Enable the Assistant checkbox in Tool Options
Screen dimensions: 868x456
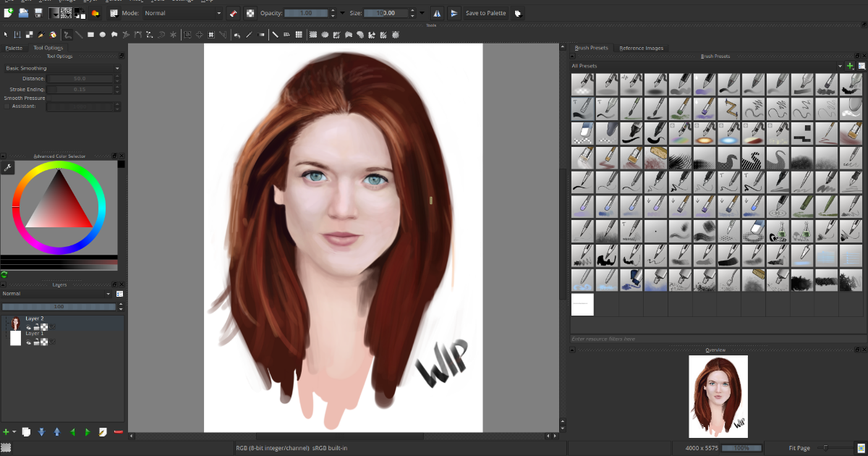click(x=7, y=106)
